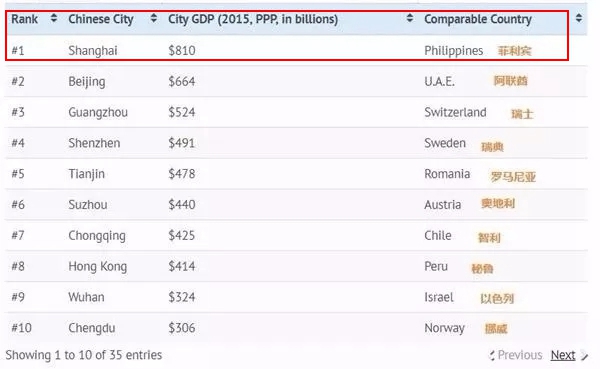Sort by Comparable Country arrows icon
The height and width of the screenshot is (369, 600).
coord(579,18)
